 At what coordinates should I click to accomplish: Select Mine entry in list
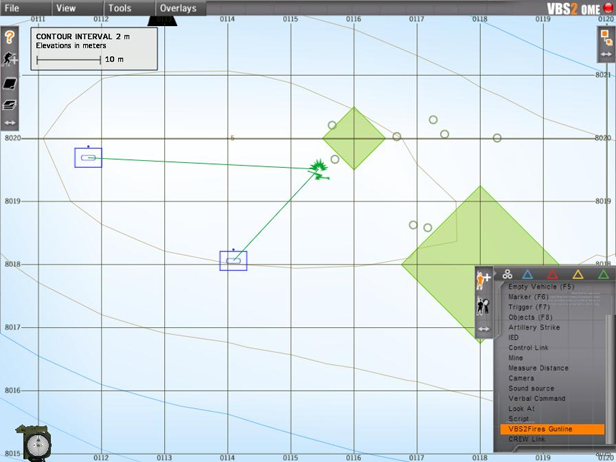pos(515,358)
